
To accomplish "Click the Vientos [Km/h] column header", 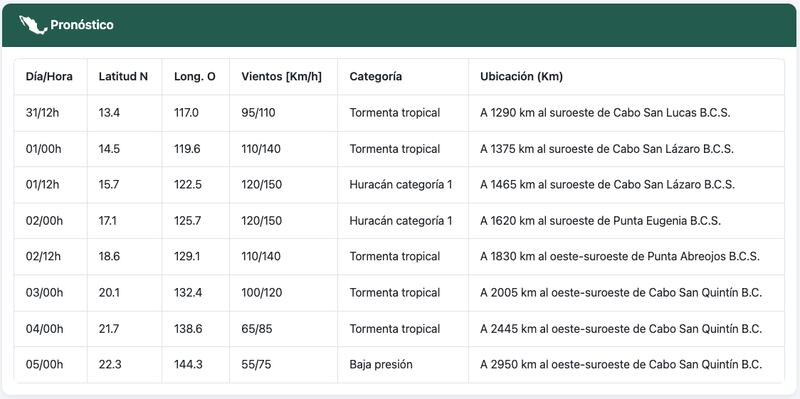I will (282, 77).
